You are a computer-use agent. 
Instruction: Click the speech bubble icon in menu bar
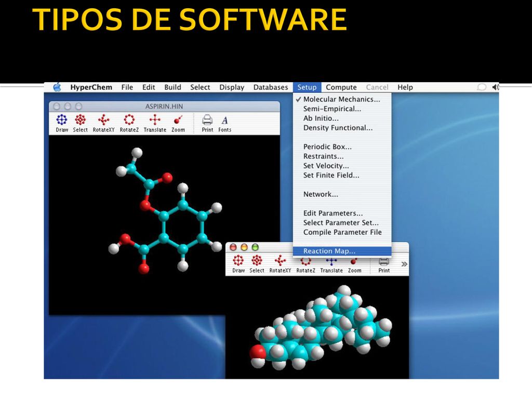point(482,87)
